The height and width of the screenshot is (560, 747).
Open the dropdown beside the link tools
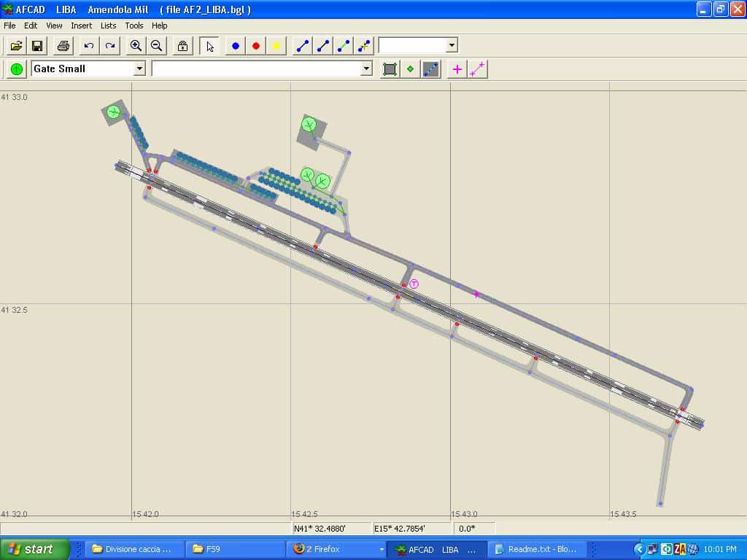[452, 45]
